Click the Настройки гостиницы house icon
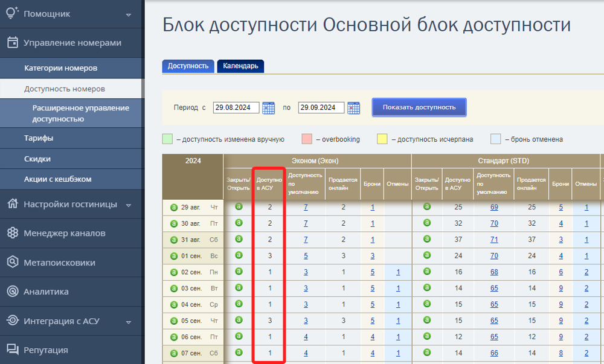Screen dimensions: 604x364 click(x=13, y=203)
